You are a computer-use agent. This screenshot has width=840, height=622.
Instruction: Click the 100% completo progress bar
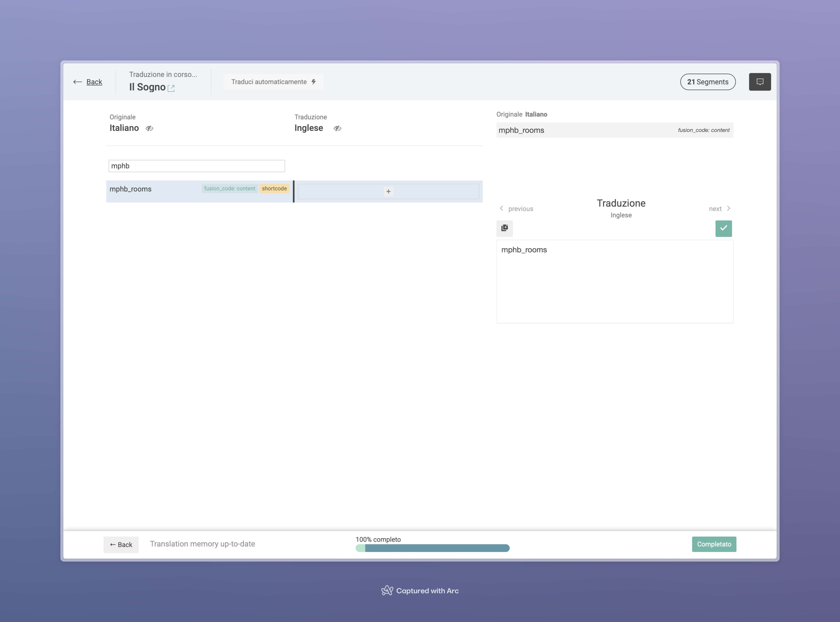[432, 548]
